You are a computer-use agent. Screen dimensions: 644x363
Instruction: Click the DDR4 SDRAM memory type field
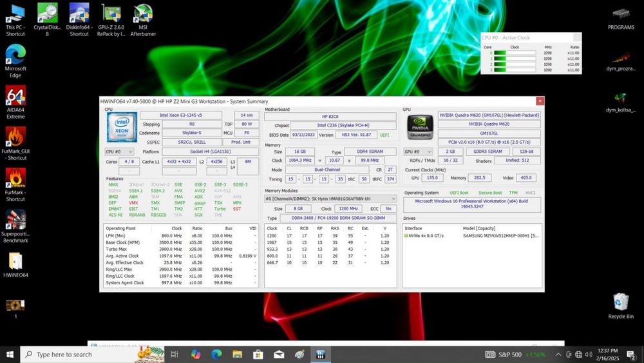tap(370, 152)
